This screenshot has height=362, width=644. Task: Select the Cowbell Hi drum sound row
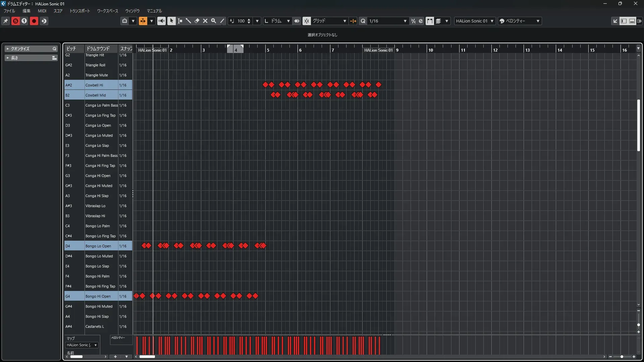coord(94,85)
